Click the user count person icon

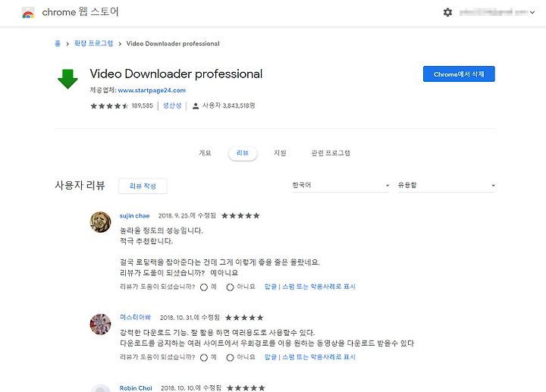[196, 106]
